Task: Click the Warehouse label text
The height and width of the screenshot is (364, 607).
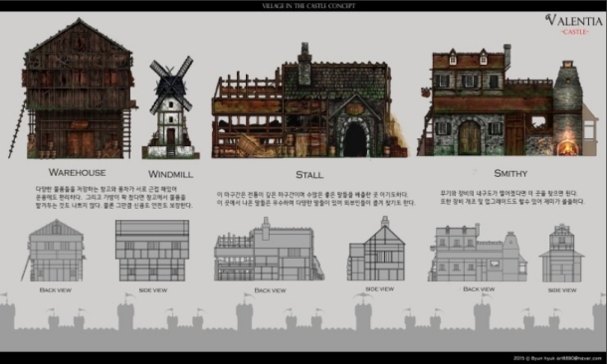Action: point(77,172)
